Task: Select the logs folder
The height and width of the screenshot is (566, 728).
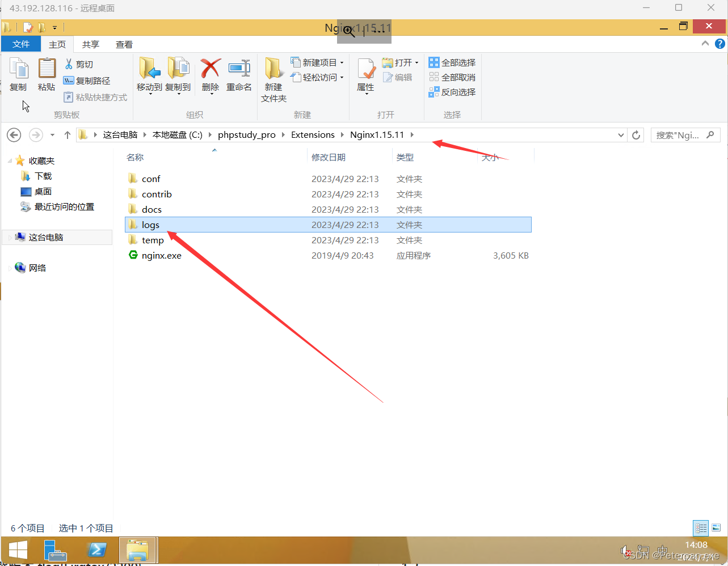Action: tap(328, 225)
